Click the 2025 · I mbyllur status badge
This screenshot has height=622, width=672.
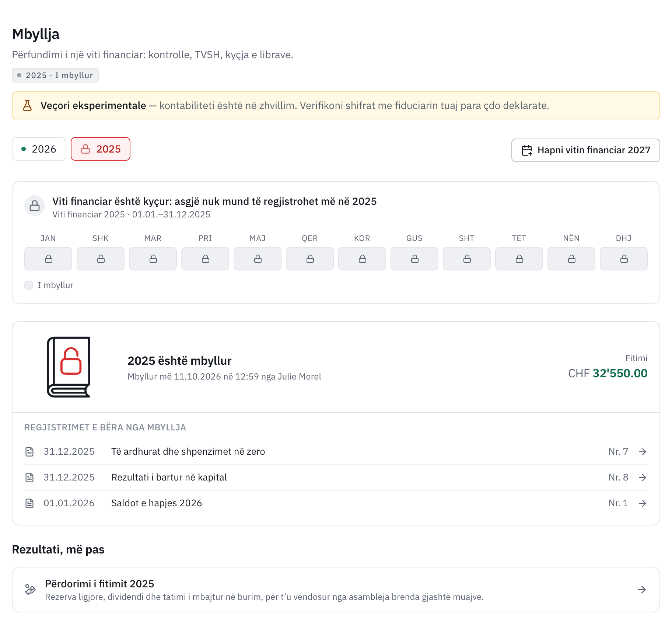(x=55, y=75)
